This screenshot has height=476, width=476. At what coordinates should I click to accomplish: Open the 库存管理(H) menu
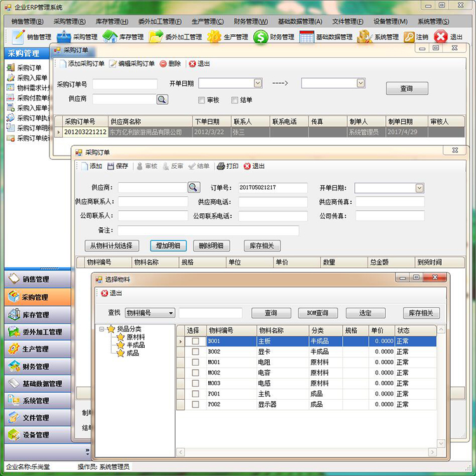(112, 22)
